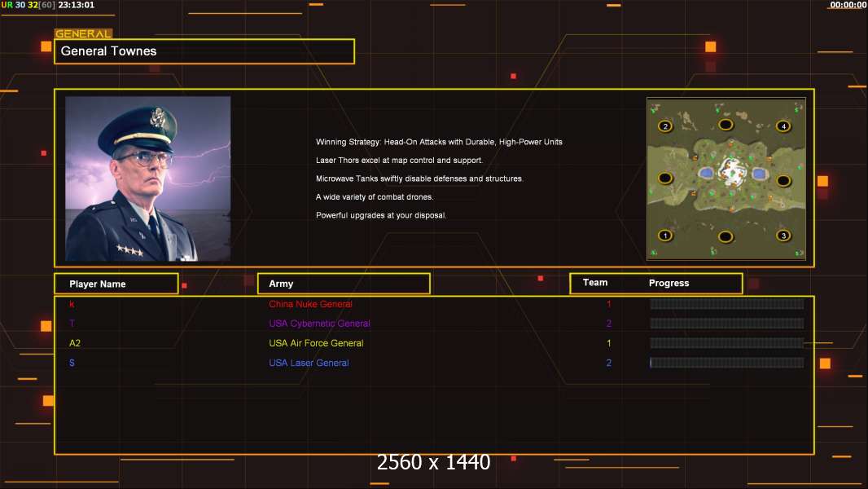
Task: Click "Laser Thors excel at map control" line
Action: [x=399, y=160]
